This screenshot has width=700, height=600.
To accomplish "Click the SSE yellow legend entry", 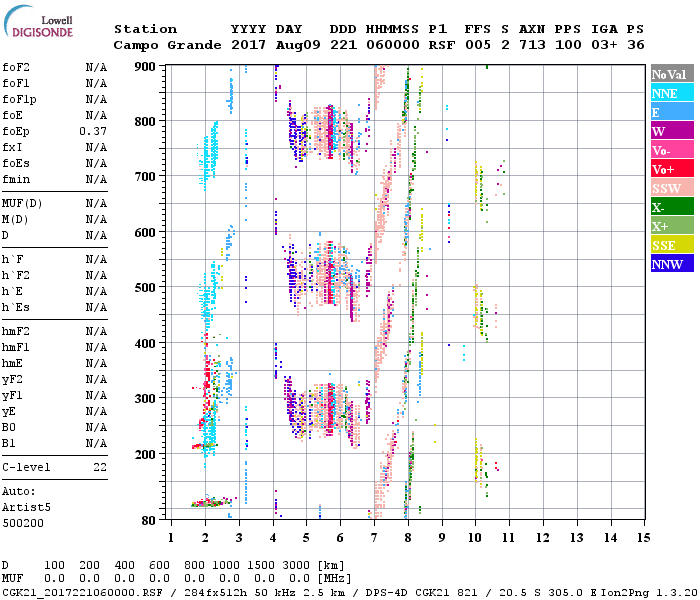I will (x=669, y=245).
